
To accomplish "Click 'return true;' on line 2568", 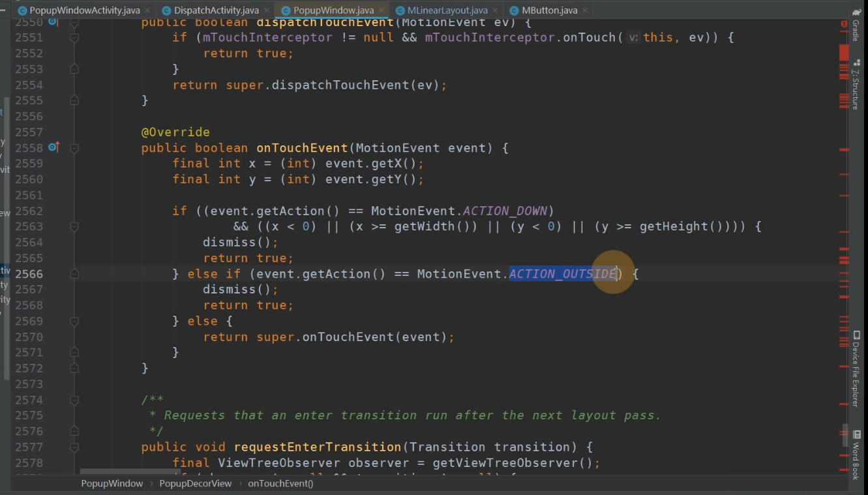I will click(x=248, y=305).
